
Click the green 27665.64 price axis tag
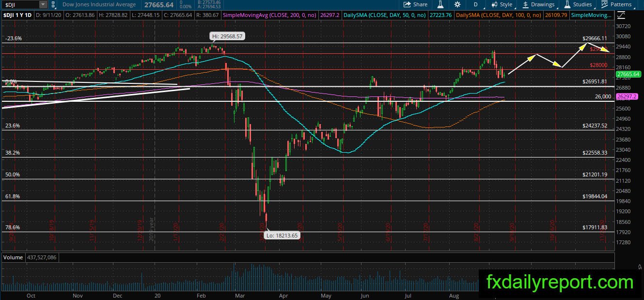pyautogui.click(x=628, y=74)
